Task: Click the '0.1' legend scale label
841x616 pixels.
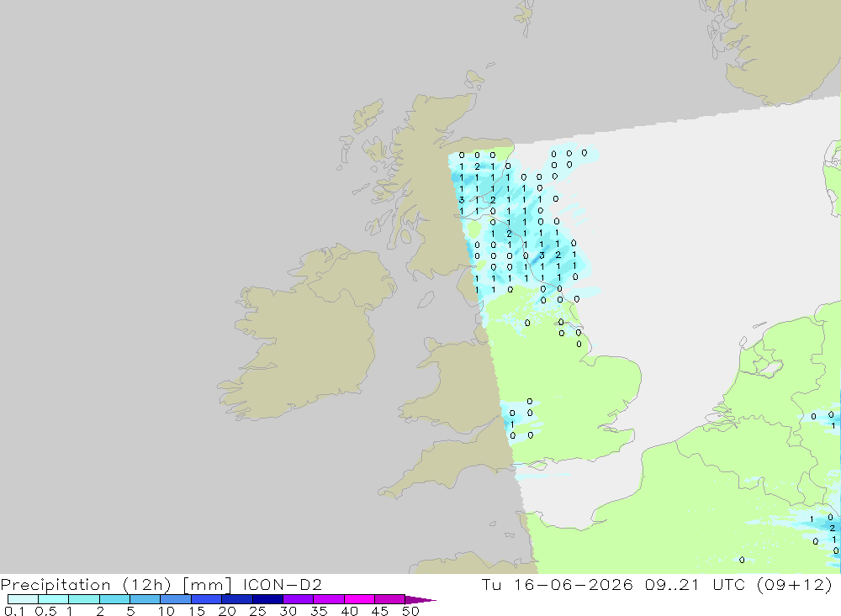Action: tap(14, 611)
